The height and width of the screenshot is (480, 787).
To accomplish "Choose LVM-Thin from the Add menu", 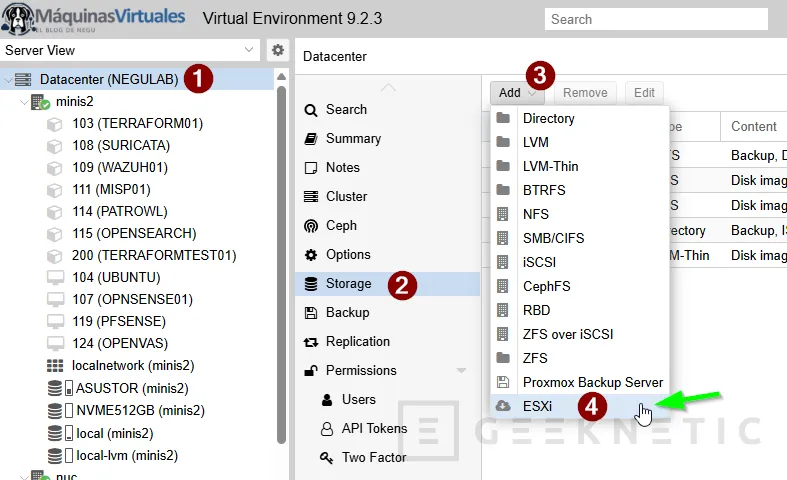I will [x=580, y=166].
